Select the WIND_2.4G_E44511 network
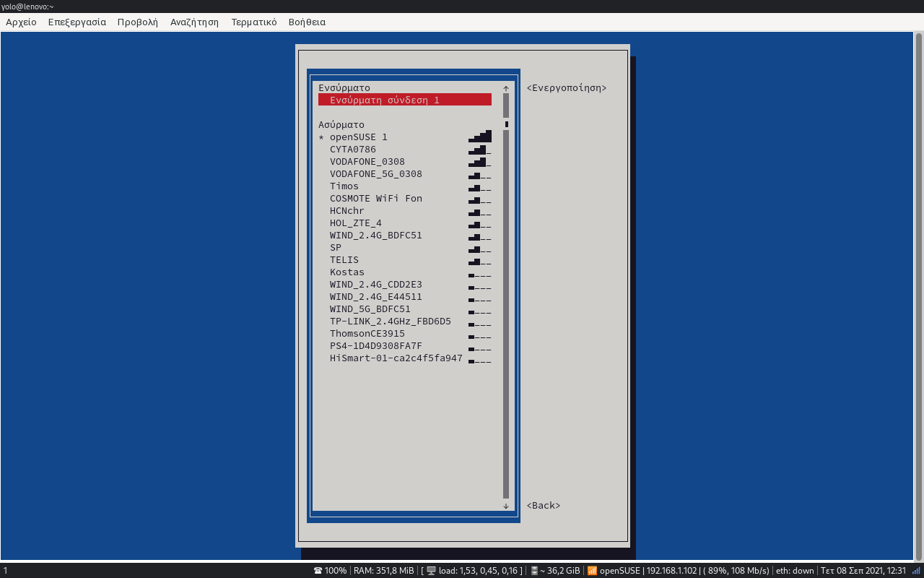Viewport: 924px width, 578px height. pyautogui.click(x=405, y=296)
